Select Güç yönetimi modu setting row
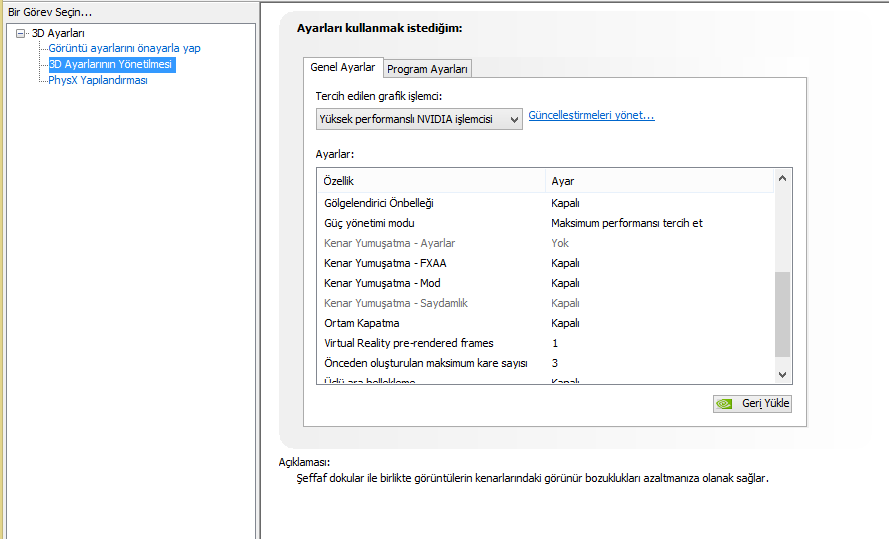This screenshot has height=539, width=889. 545,223
